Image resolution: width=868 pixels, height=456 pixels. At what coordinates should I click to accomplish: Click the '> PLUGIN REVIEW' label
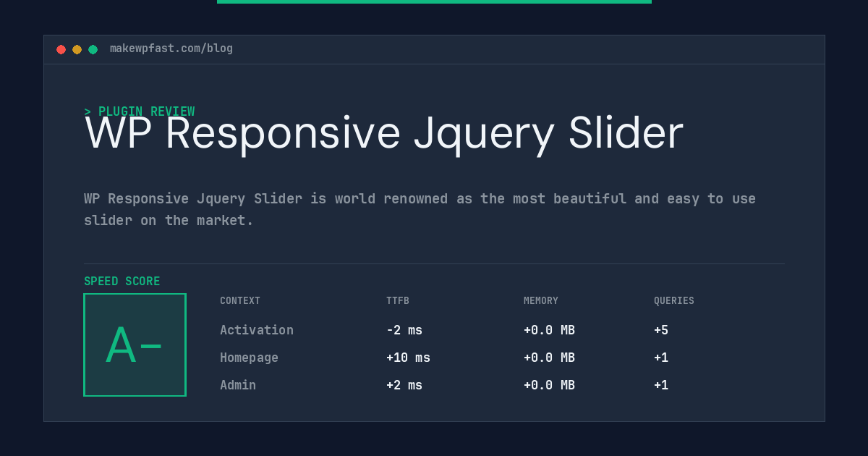[x=140, y=111]
